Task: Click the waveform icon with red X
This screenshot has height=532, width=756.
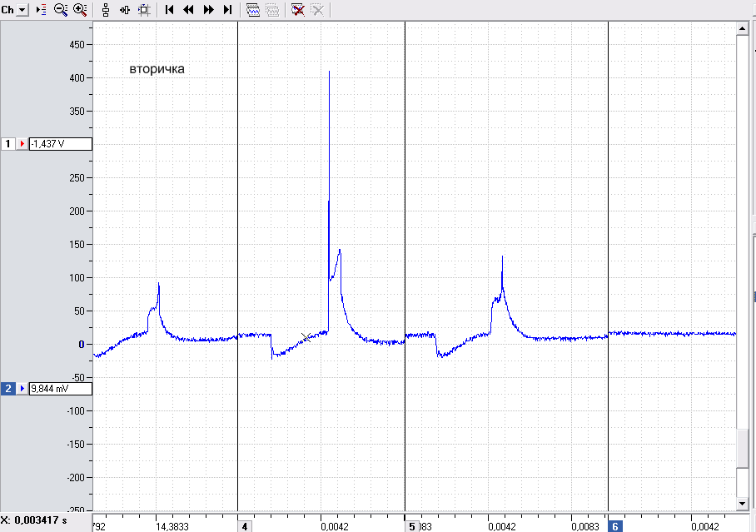Action: coord(297,10)
